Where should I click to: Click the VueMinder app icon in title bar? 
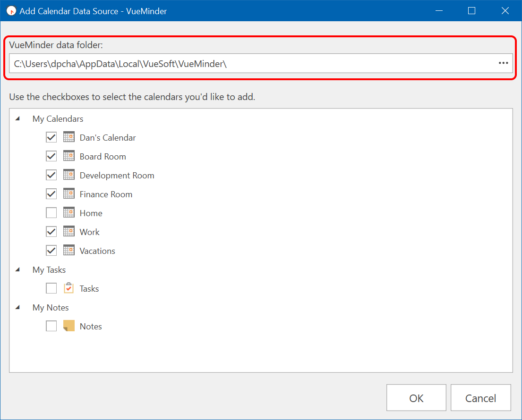pyautogui.click(x=11, y=11)
